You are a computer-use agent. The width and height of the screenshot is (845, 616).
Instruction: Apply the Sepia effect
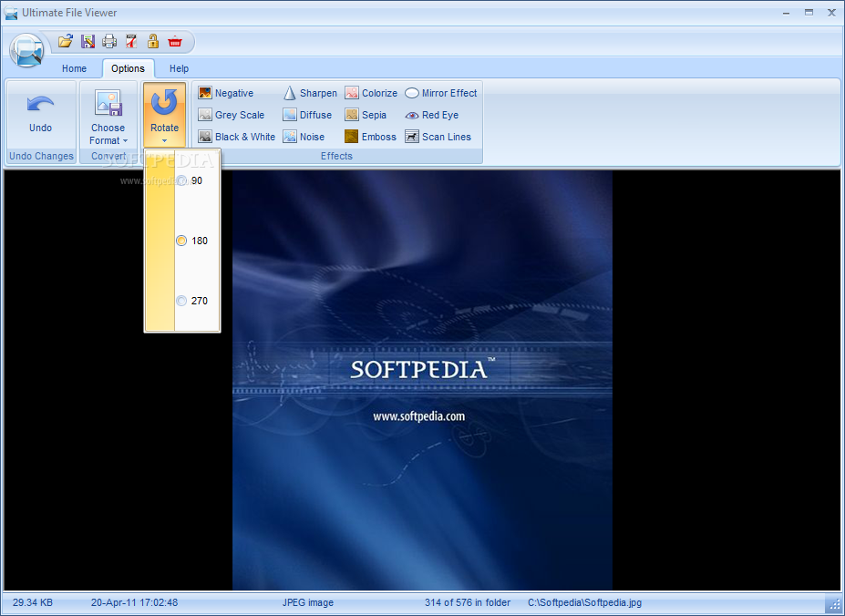click(x=366, y=115)
